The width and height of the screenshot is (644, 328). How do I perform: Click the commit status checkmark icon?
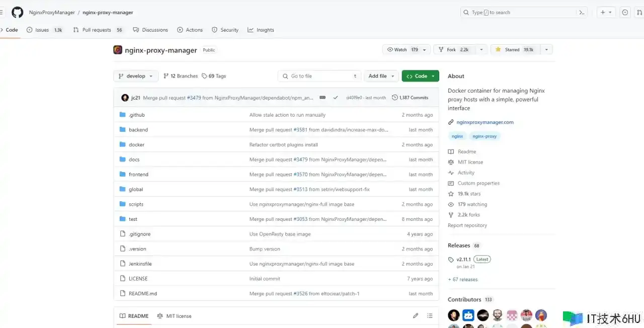point(336,98)
